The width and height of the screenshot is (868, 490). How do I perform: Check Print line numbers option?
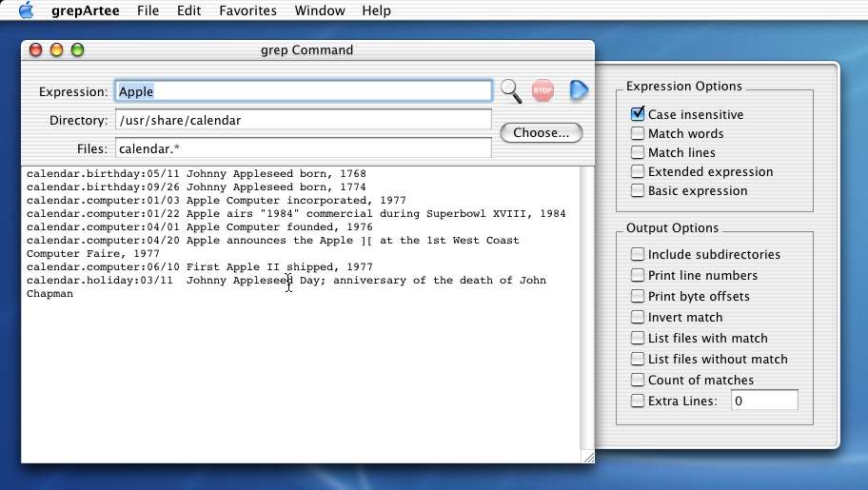click(638, 276)
